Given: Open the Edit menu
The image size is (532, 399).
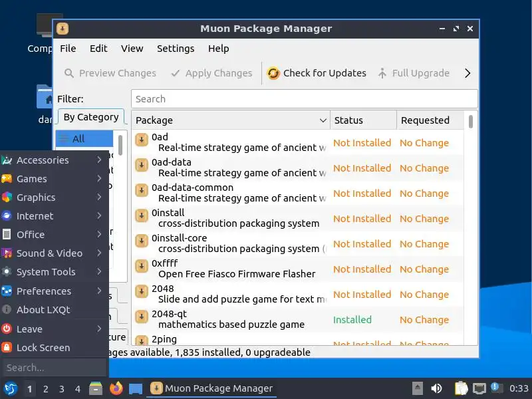Looking at the screenshot, I should 98,49.
